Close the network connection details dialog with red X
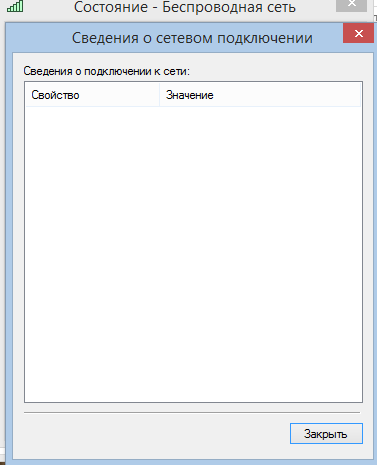Screen dimensions: 377x465 pyautogui.click(x=358, y=33)
